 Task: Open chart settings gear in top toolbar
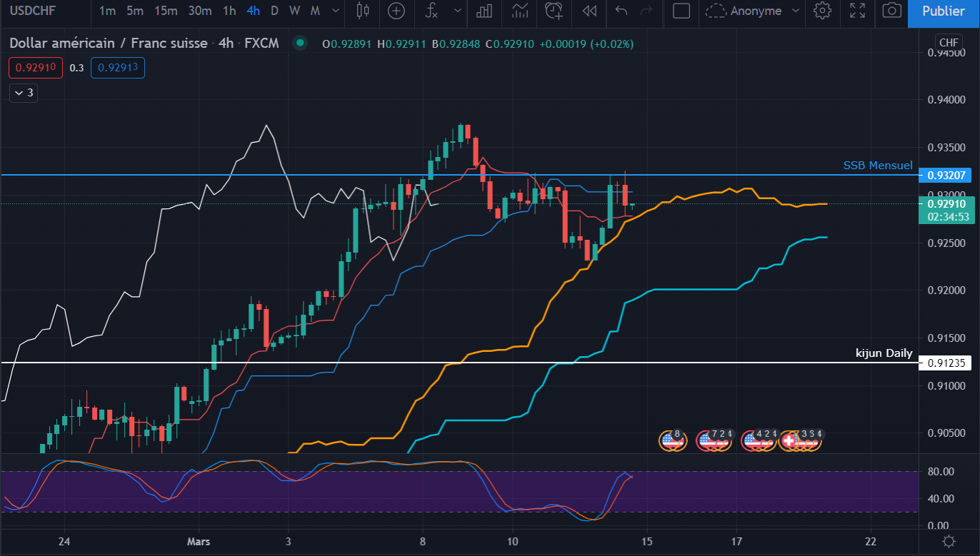tap(823, 11)
